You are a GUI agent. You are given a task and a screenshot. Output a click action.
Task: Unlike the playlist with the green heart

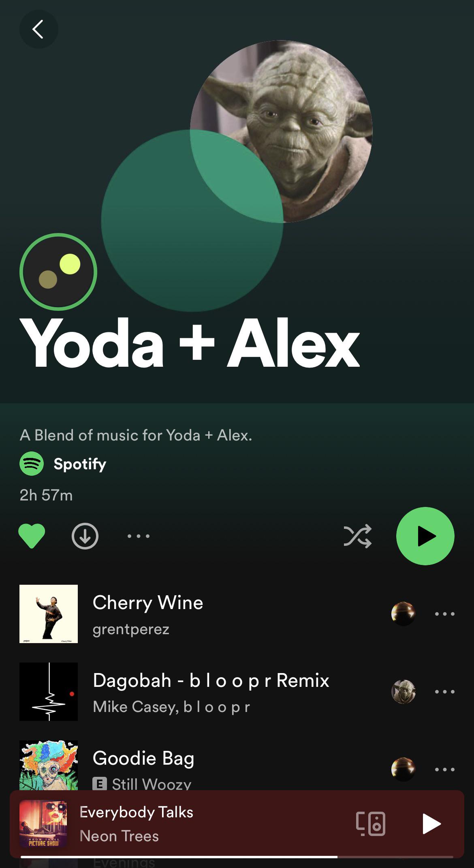(x=32, y=536)
